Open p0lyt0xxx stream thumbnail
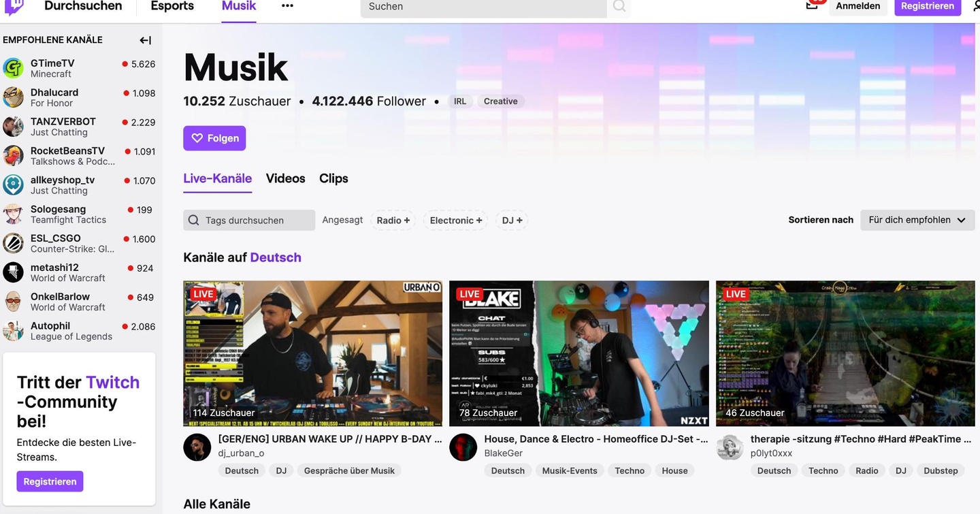The height and width of the screenshot is (514, 980). [845, 353]
